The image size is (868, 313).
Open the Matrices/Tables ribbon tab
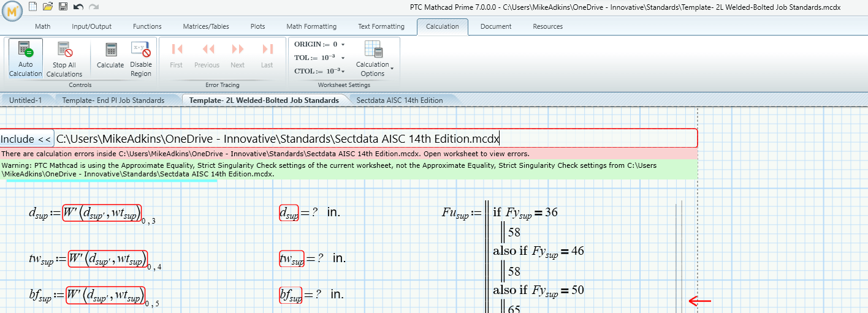pos(206,26)
